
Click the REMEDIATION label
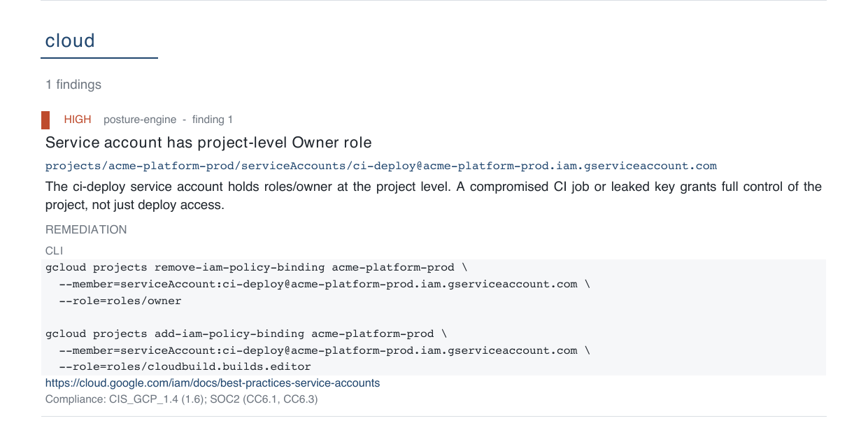[86, 229]
